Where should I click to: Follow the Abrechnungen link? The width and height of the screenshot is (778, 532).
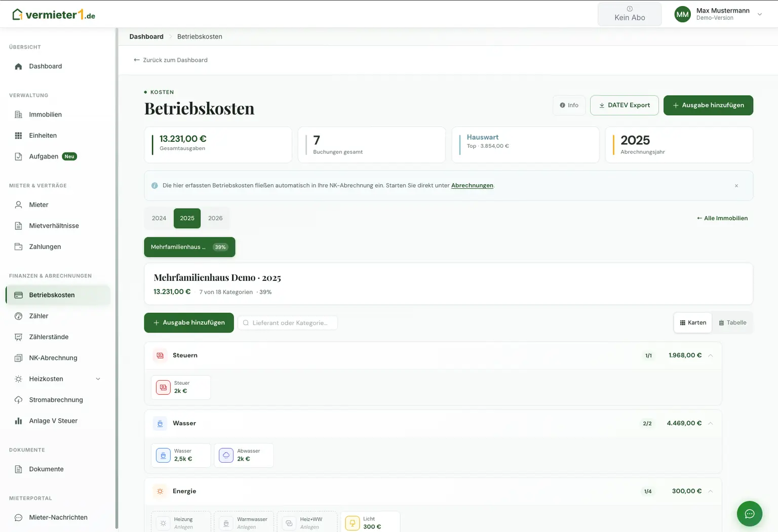tap(472, 186)
